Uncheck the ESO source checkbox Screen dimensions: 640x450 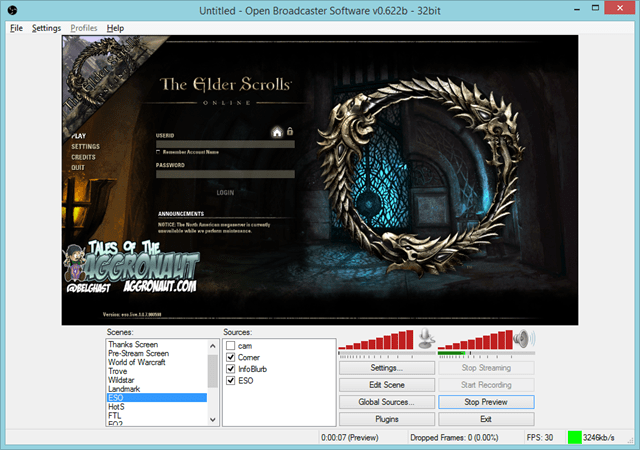pos(231,381)
